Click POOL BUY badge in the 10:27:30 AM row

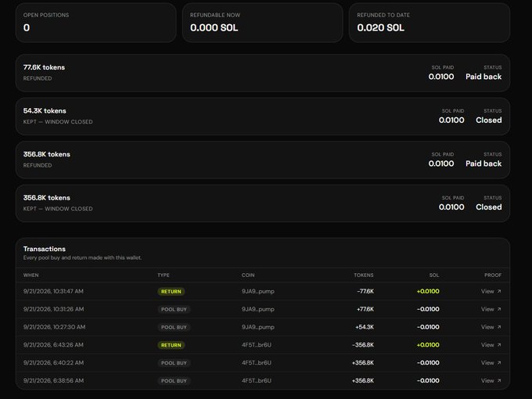click(x=174, y=327)
